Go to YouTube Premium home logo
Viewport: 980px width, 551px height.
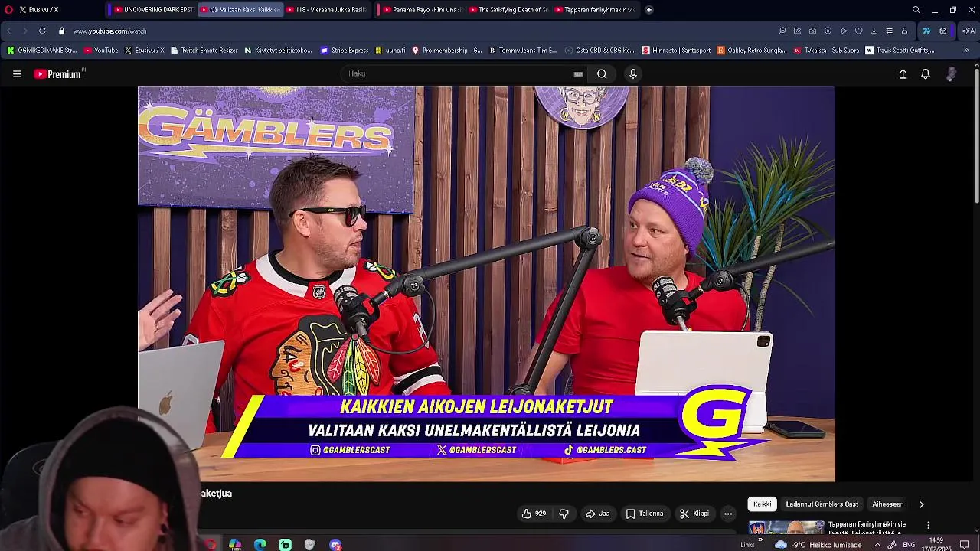(x=59, y=74)
